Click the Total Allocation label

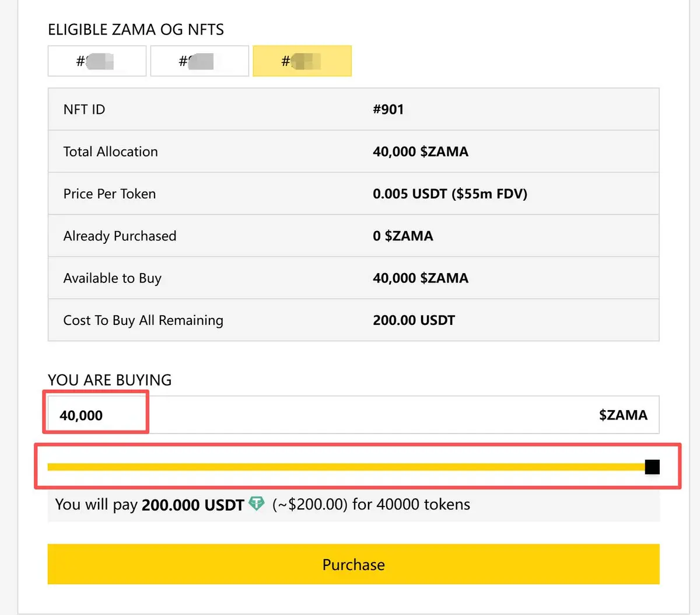[x=110, y=152]
